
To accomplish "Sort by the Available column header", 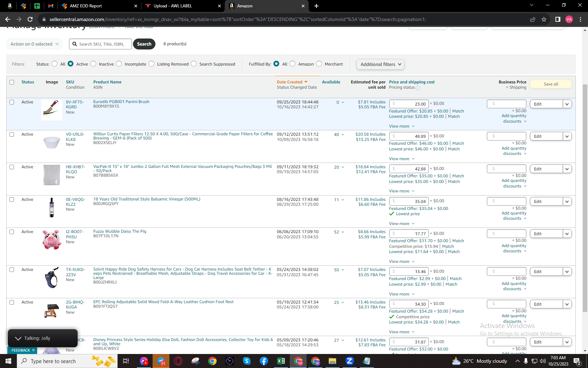I will point(331,82).
